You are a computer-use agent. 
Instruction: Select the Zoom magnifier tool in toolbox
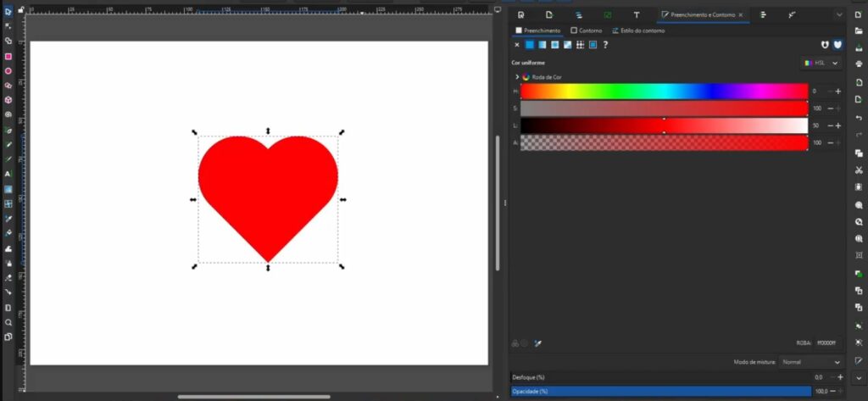click(8, 322)
